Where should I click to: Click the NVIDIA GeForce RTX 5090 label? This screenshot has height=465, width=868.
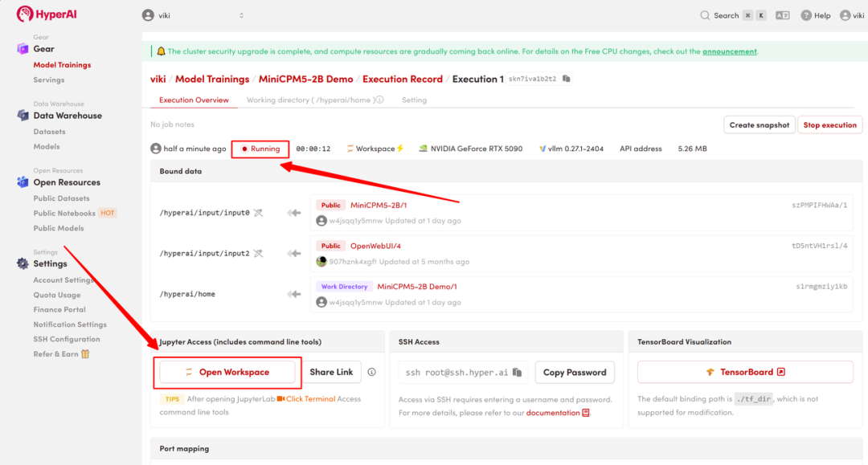pyautogui.click(x=470, y=149)
